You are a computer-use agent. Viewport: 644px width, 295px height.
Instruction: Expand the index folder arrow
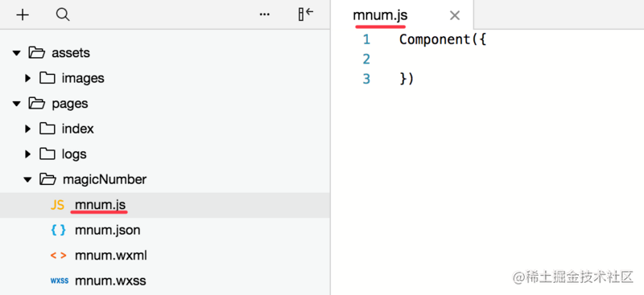coord(28,129)
